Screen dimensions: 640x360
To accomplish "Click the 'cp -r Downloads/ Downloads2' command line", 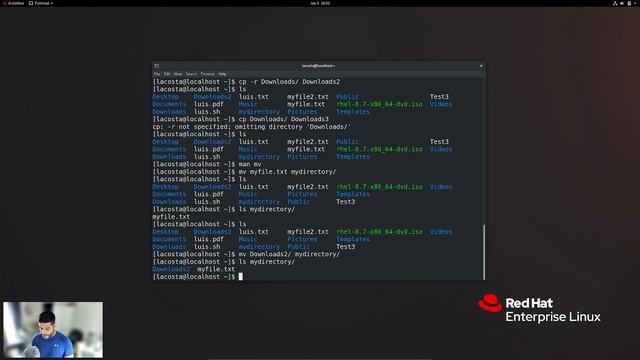I will pyautogui.click(x=246, y=82).
